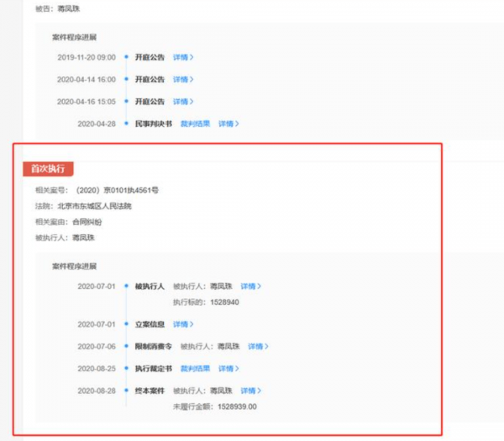Open 详情 for 2020-07-01 被执行人 entry
The height and width of the screenshot is (441, 504).
(249, 286)
